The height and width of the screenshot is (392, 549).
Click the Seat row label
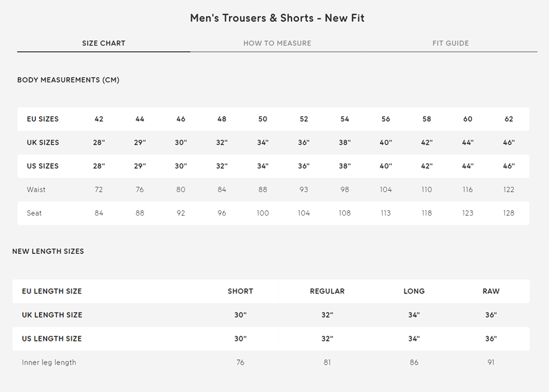coord(34,213)
